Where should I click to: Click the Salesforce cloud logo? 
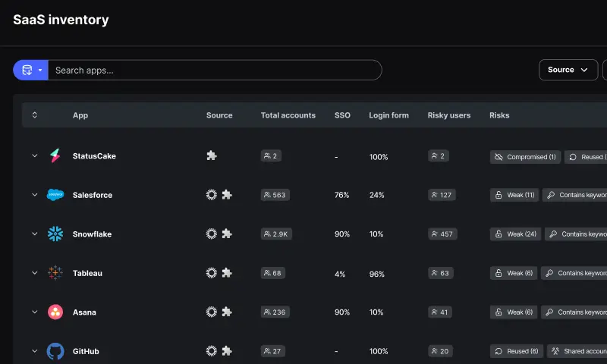[55, 195]
